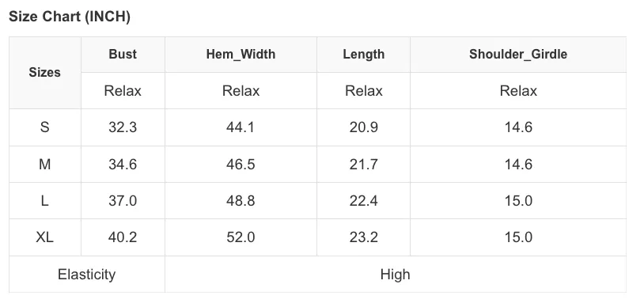Select the M size row label
The width and height of the screenshot is (644, 307).
point(45,165)
